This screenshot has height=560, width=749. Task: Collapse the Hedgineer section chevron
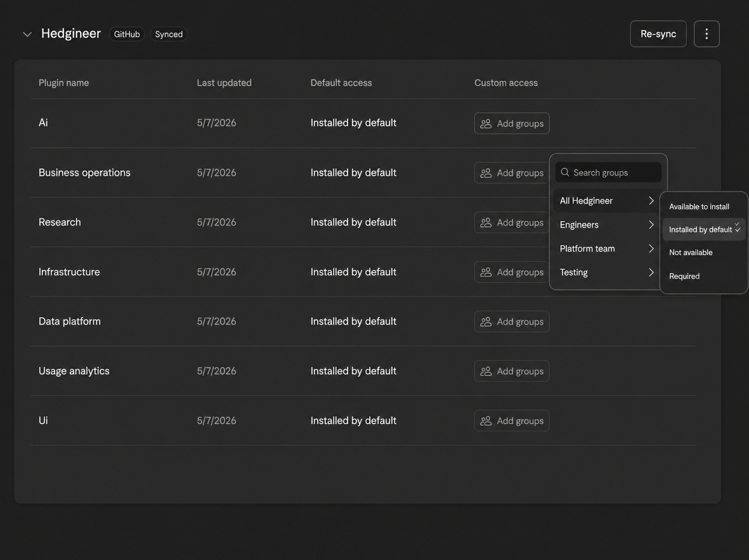click(x=27, y=34)
